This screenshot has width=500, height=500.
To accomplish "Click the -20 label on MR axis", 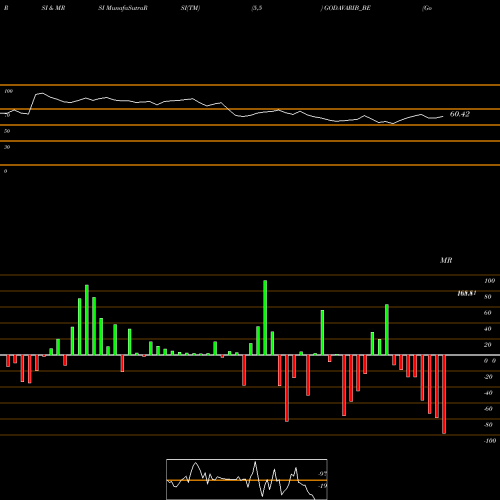I will point(488,377).
